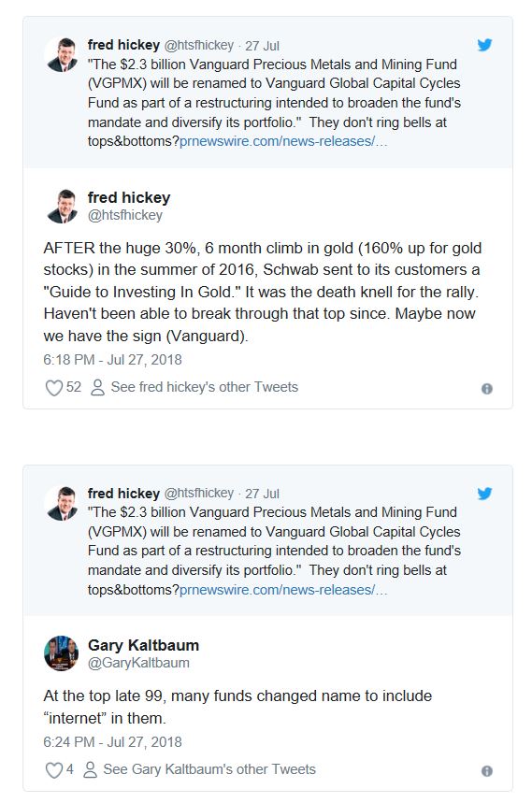Click the 27 Jul date in the top quoted tweet
The height and width of the screenshot is (803, 532).
pos(262,46)
